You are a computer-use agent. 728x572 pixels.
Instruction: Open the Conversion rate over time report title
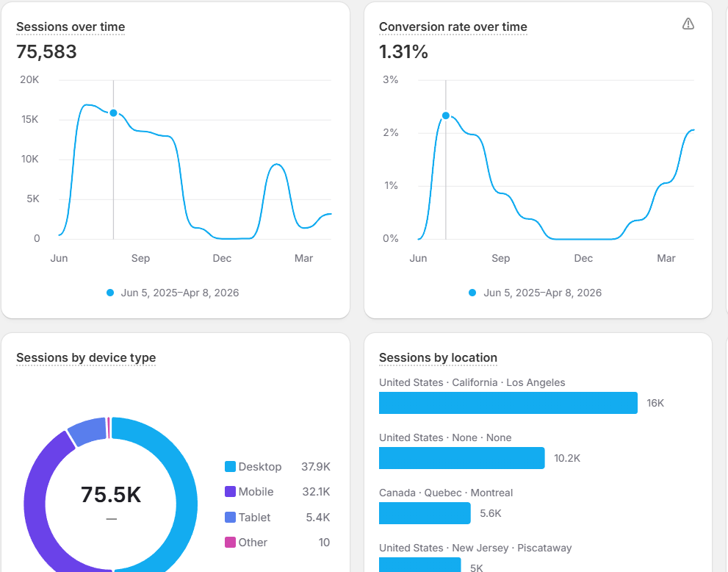pyautogui.click(x=453, y=27)
